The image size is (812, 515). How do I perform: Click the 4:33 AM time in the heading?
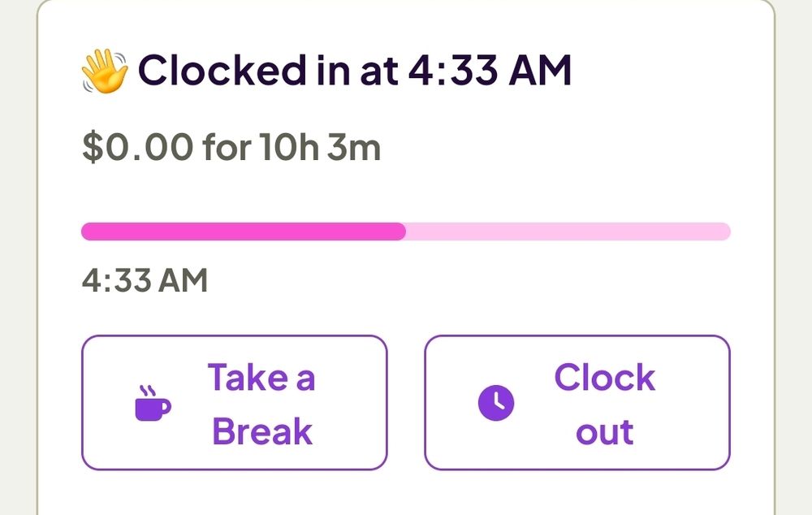(x=490, y=71)
